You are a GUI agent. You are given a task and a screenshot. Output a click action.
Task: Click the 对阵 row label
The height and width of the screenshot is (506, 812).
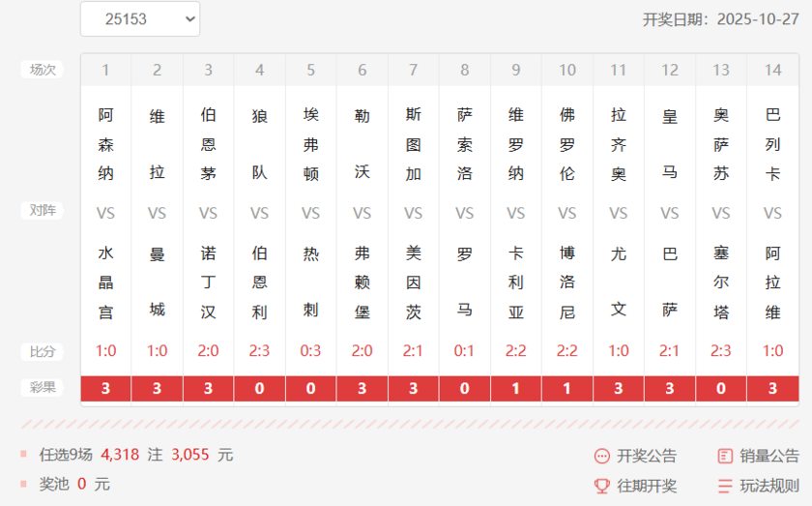[43, 211]
